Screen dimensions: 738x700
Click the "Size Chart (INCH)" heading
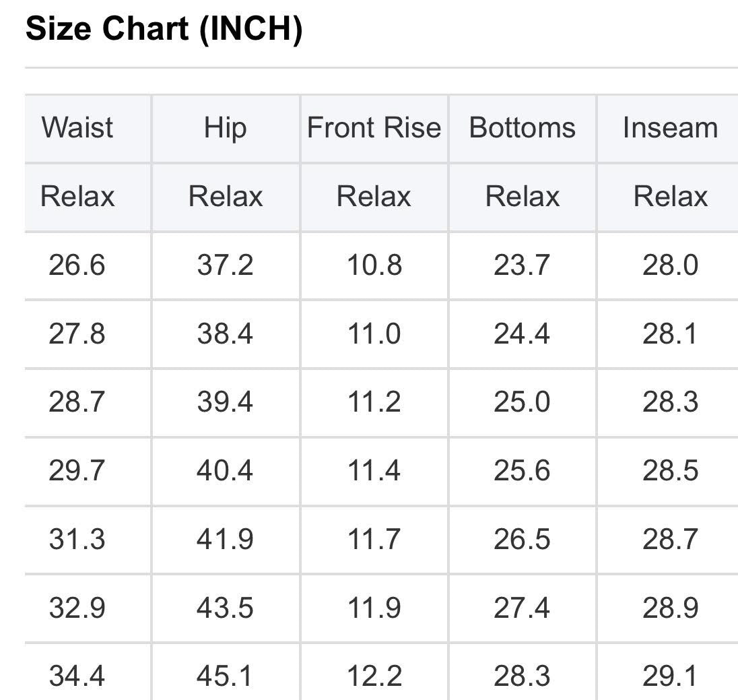(x=164, y=30)
